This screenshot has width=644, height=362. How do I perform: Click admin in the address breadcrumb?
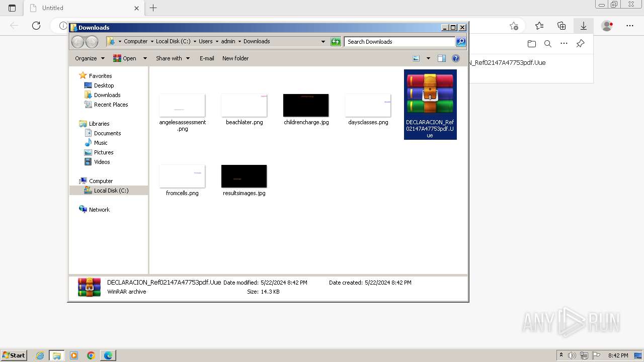pos(228,42)
